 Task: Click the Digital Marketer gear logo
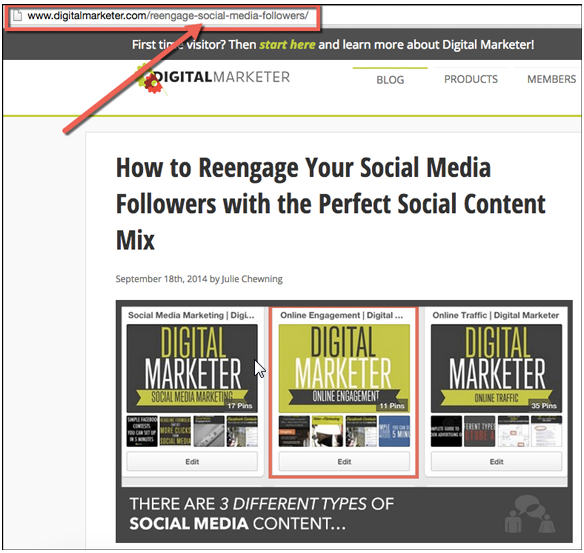click(149, 79)
